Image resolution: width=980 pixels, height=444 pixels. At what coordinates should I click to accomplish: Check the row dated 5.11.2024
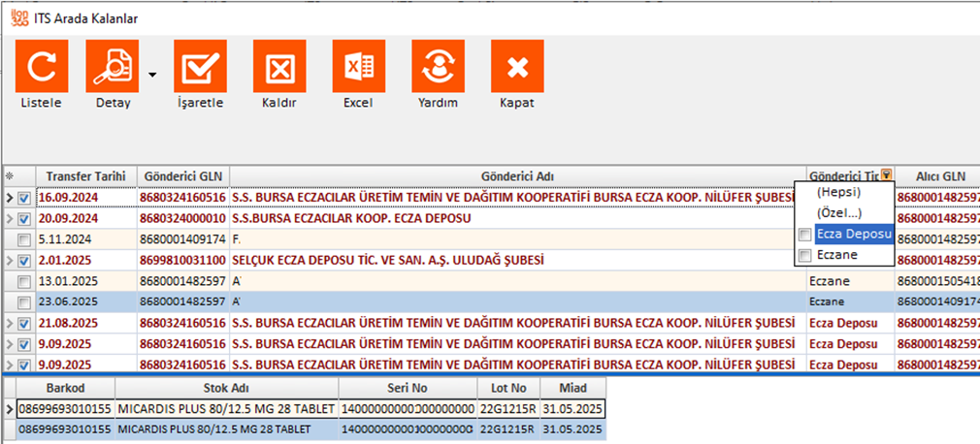tap(24, 239)
